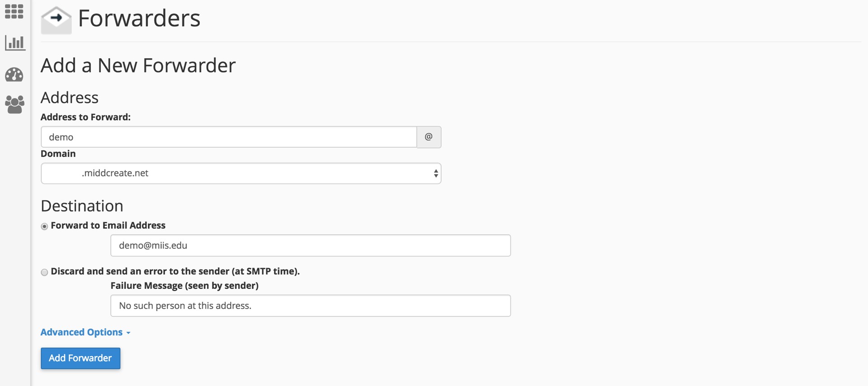
Task: Click the Failure Message text field
Action: tap(311, 306)
